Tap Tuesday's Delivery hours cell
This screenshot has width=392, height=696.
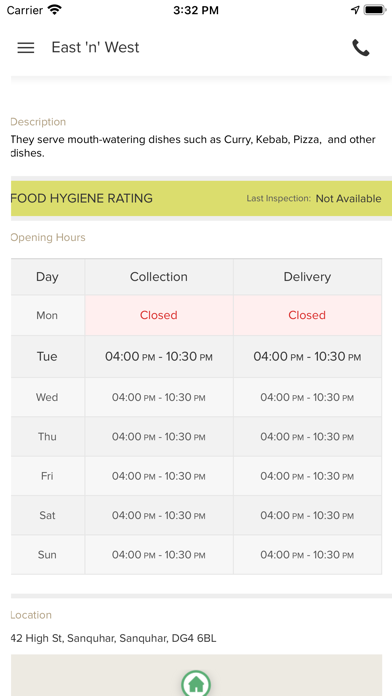pyautogui.click(x=307, y=357)
